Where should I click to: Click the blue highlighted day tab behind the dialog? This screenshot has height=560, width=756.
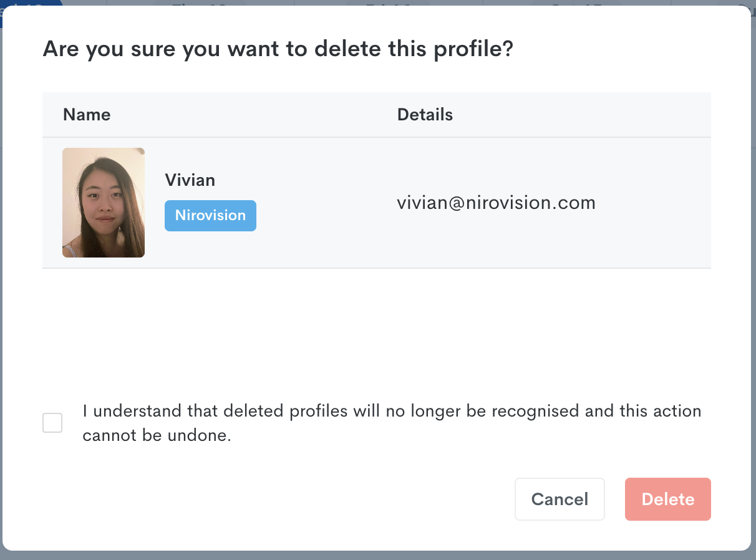pyautogui.click(x=31, y=3)
